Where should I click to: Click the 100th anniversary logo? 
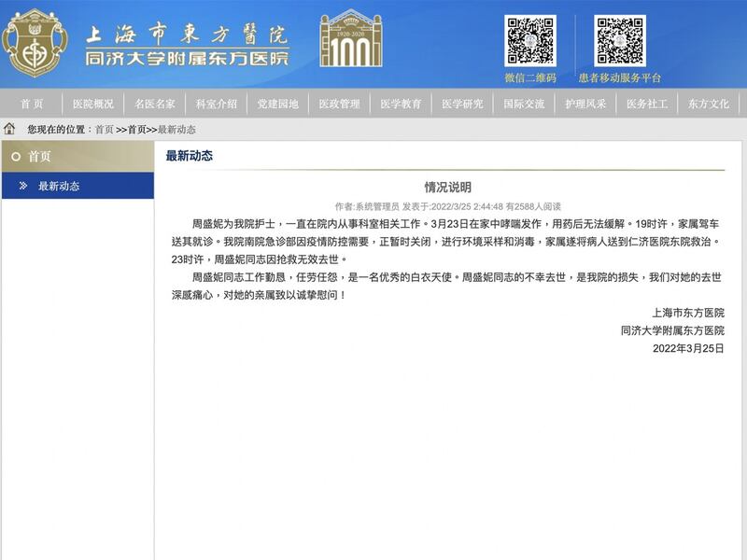[350, 39]
